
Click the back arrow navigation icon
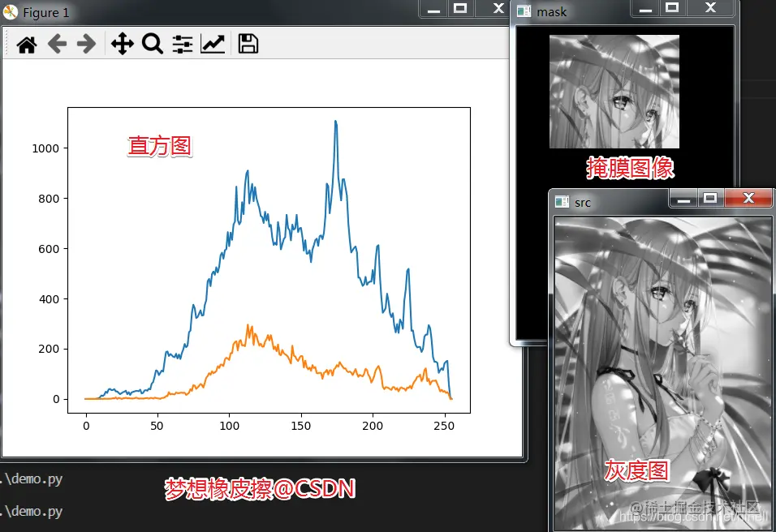coord(57,43)
